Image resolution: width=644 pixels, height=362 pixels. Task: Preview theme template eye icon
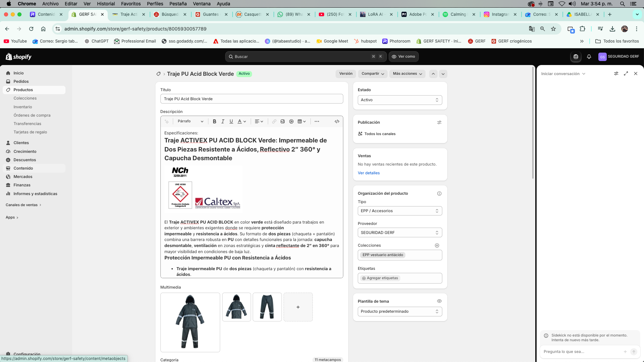coord(439,301)
